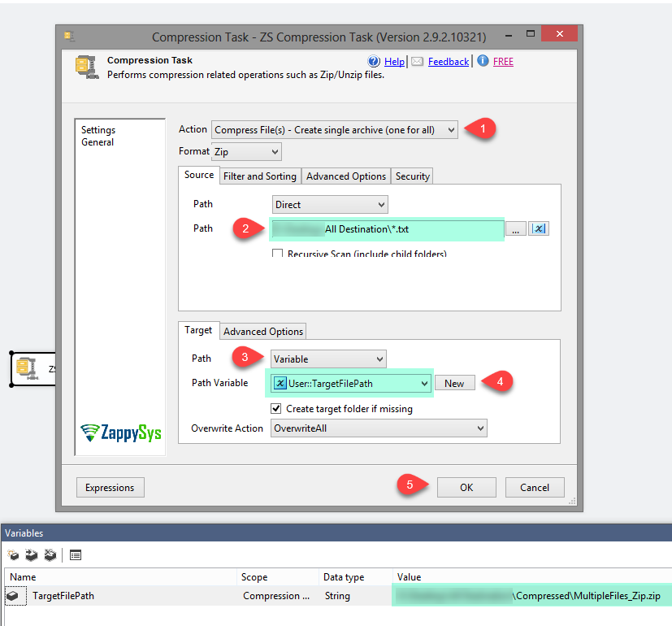This screenshot has width=672, height=626.
Task: Open the Format Zip dropdown
Action: pos(246,151)
